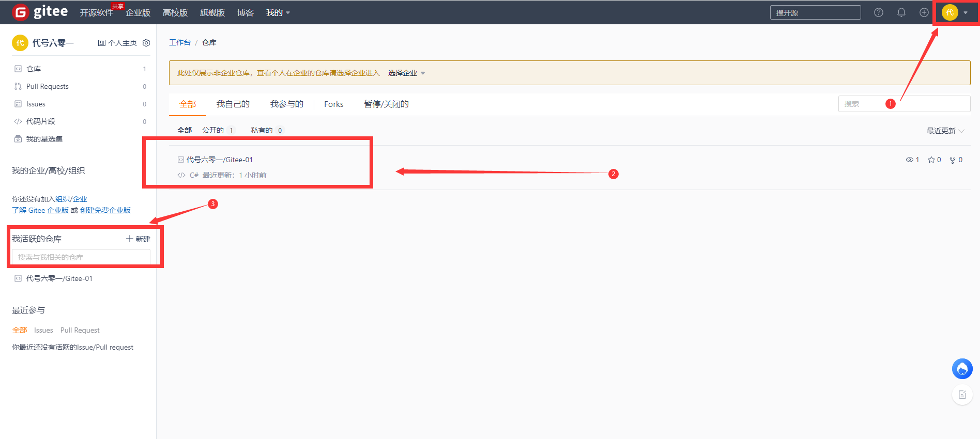980x439 pixels.
Task: Select Pull Request under 最近参与
Action: coord(80,330)
